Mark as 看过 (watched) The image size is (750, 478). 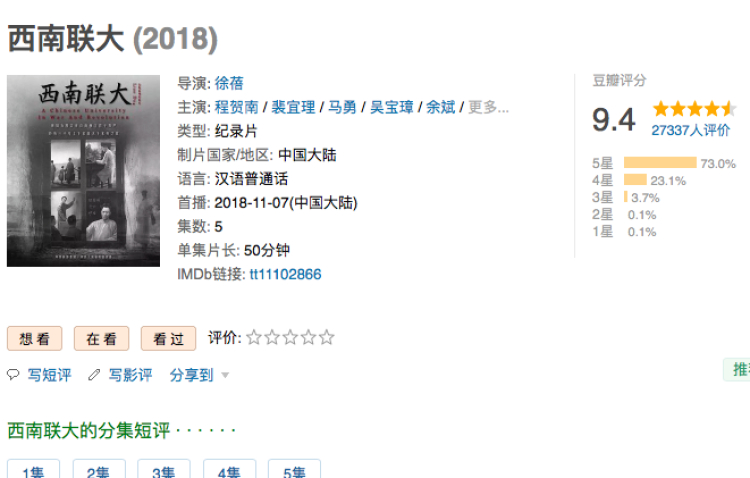click(168, 339)
